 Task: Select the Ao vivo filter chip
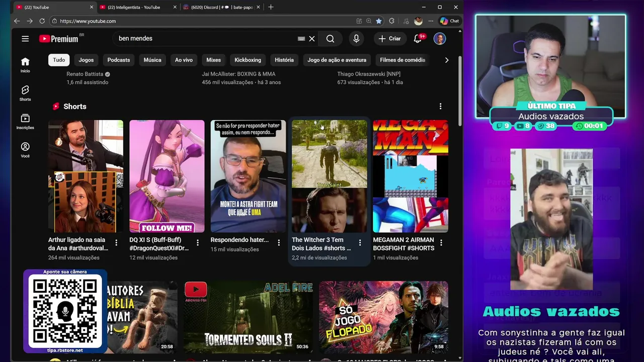[x=184, y=60]
